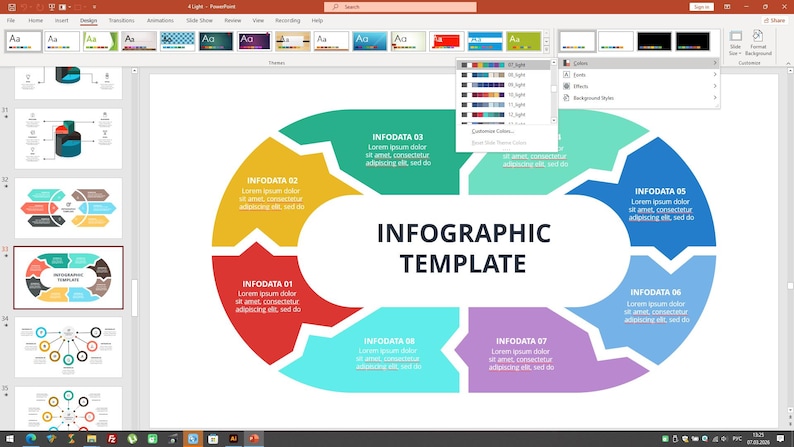Select slide 34 thumbnail

[x=68, y=347]
